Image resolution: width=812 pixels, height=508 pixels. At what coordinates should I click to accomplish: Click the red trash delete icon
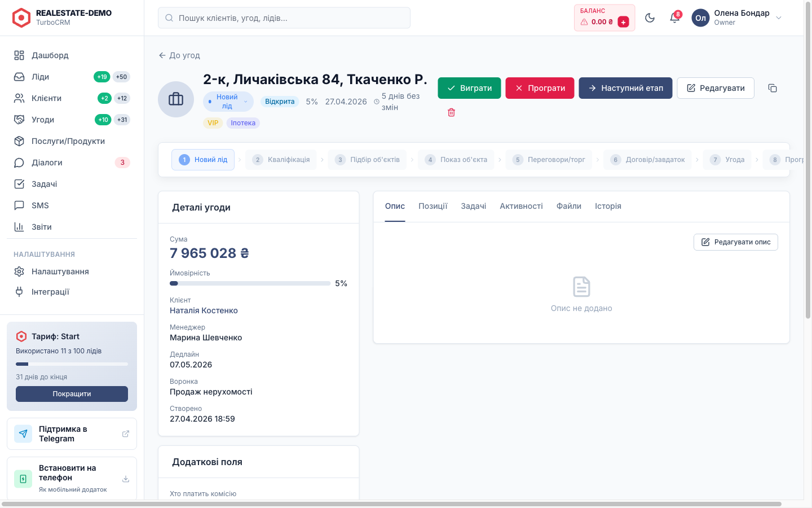[451, 112]
